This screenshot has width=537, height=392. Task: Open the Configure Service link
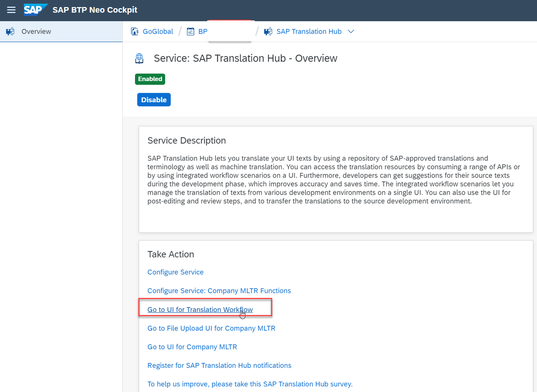click(175, 272)
